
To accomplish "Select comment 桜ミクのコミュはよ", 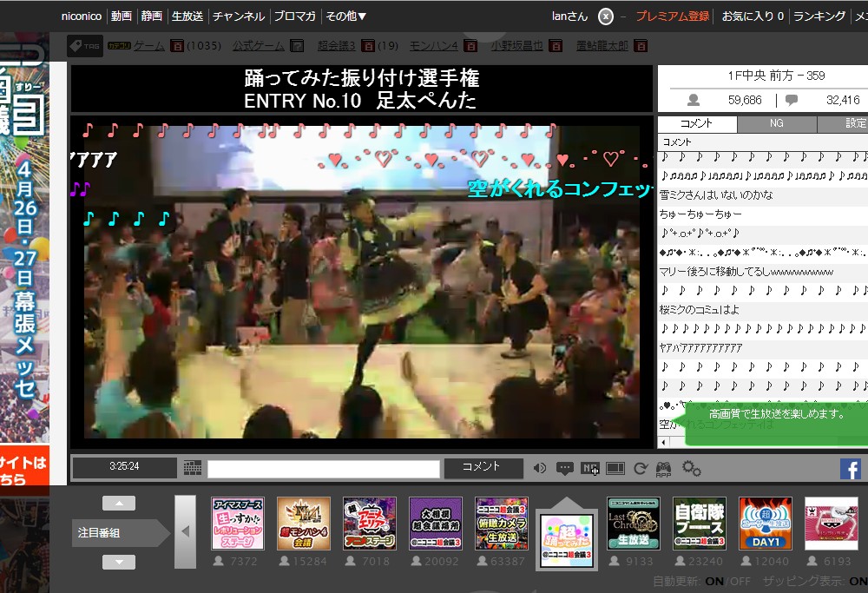I will coord(763,309).
